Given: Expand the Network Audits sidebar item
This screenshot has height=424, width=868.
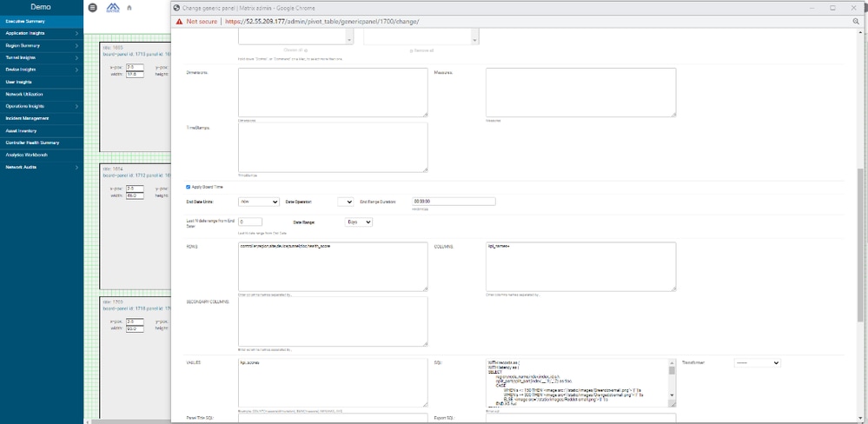Looking at the screenshot, I should (x=76, y=167).
